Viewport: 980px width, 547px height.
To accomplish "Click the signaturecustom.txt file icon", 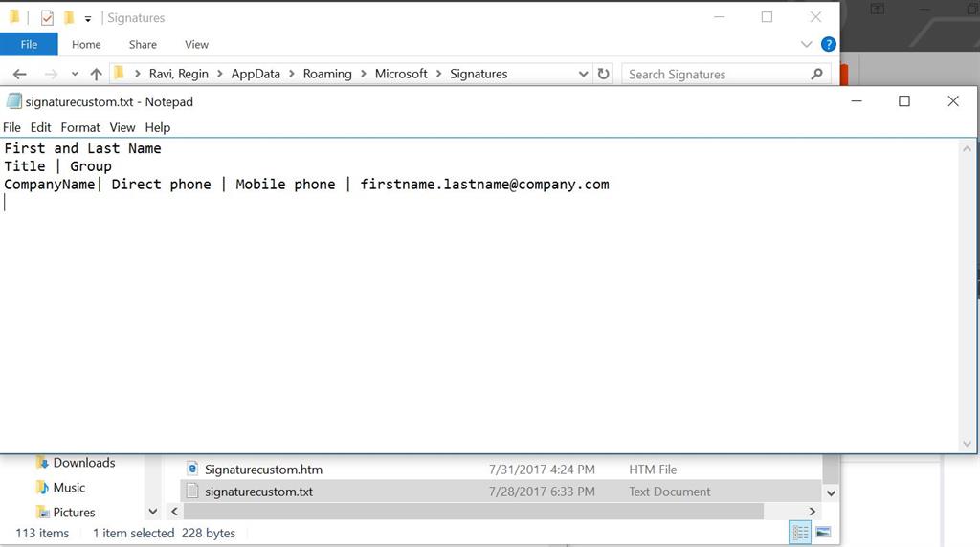I will pyautogui.click(x=192, y=492).
